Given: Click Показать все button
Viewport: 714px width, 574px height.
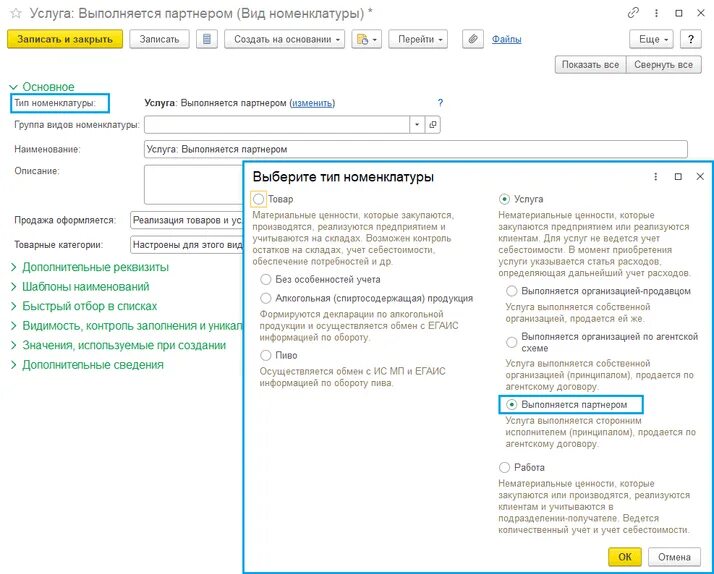Looking at the screenshot, I should click(591, 65).
